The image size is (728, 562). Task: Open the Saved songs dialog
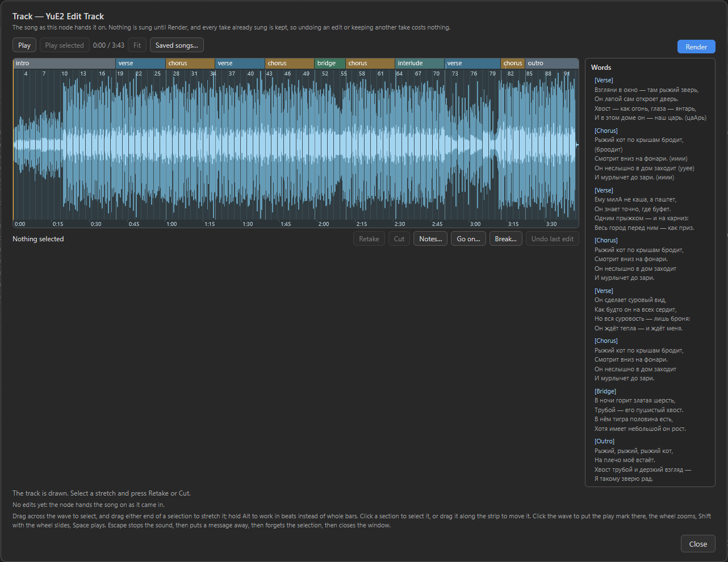pyautogui.click(x=177, y=45)
